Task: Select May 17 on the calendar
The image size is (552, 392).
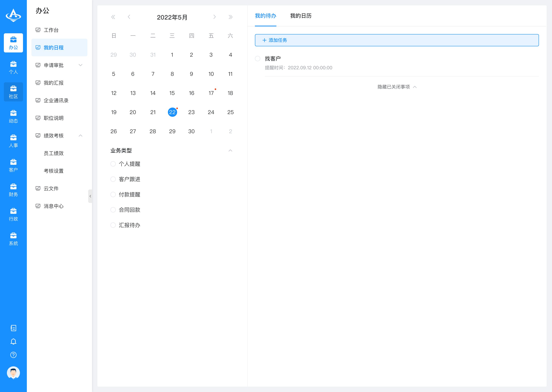Action: point(211,93)
